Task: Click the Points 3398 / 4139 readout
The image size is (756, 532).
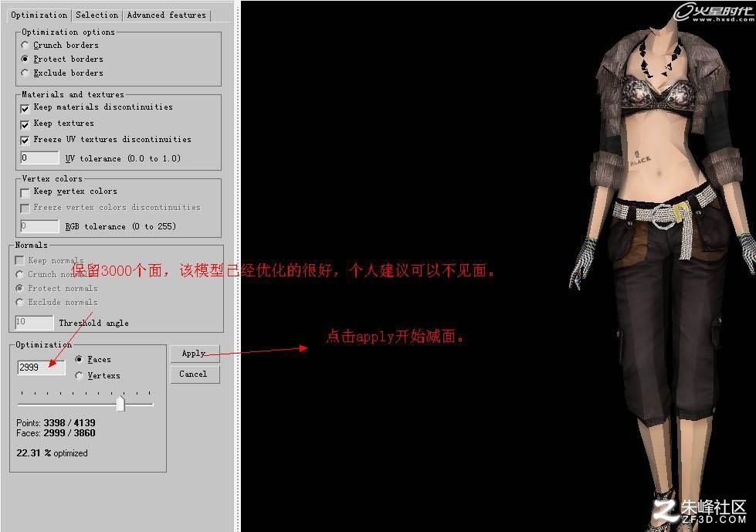Action: pos(56,422)
